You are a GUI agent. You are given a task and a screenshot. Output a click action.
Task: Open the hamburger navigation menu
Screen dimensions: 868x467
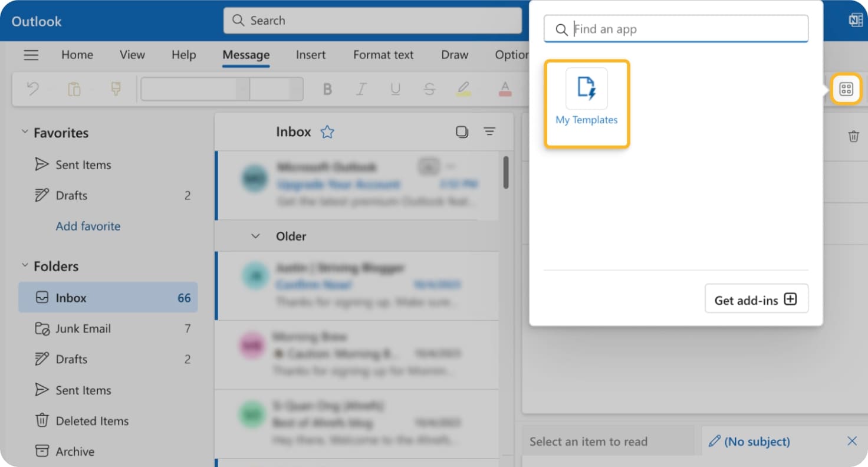click(31, 55)
